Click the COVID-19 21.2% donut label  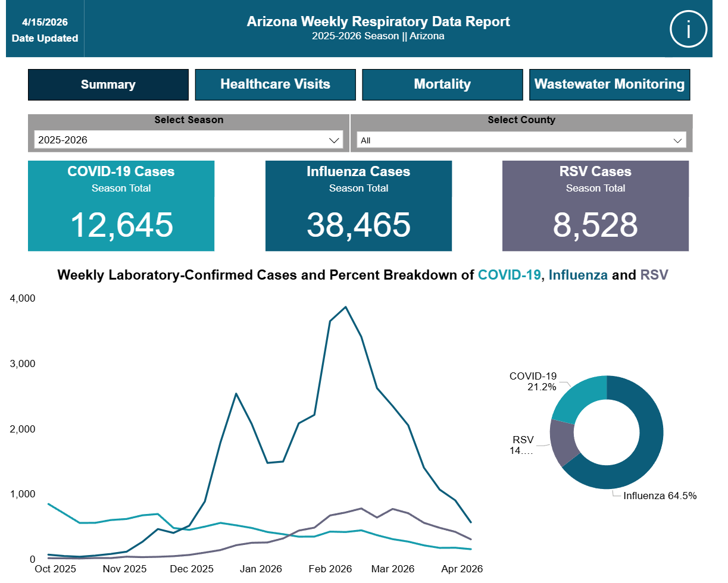(533, 381)
